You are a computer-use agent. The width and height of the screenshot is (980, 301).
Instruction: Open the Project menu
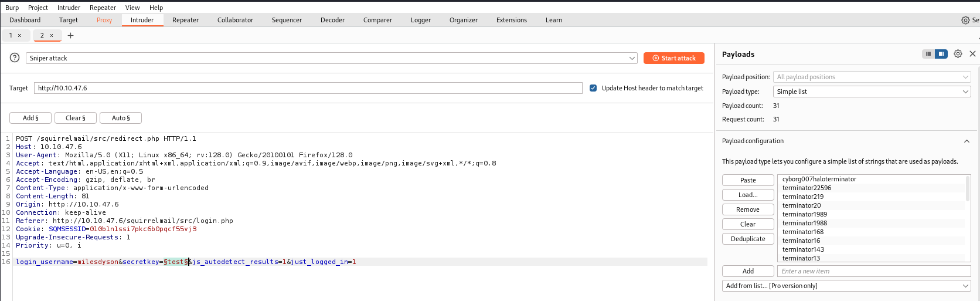tap(38, 8)
